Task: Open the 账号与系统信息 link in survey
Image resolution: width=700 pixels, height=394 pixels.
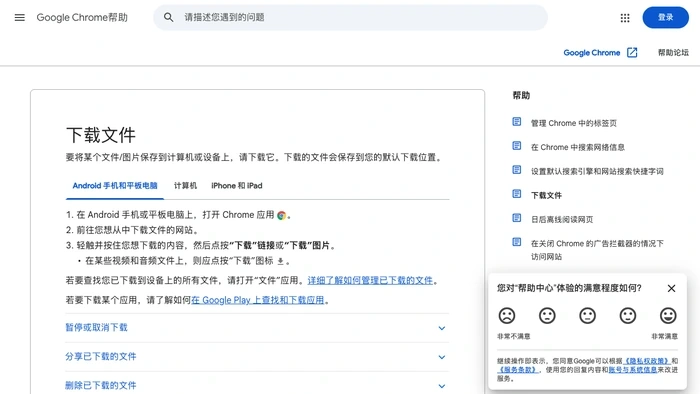Action: click(633, 369)
